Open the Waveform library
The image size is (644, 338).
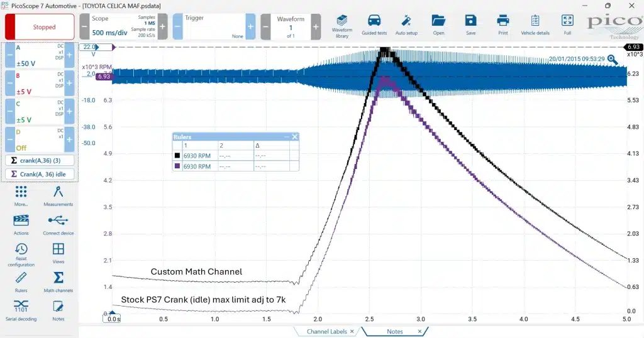[341, 26]
